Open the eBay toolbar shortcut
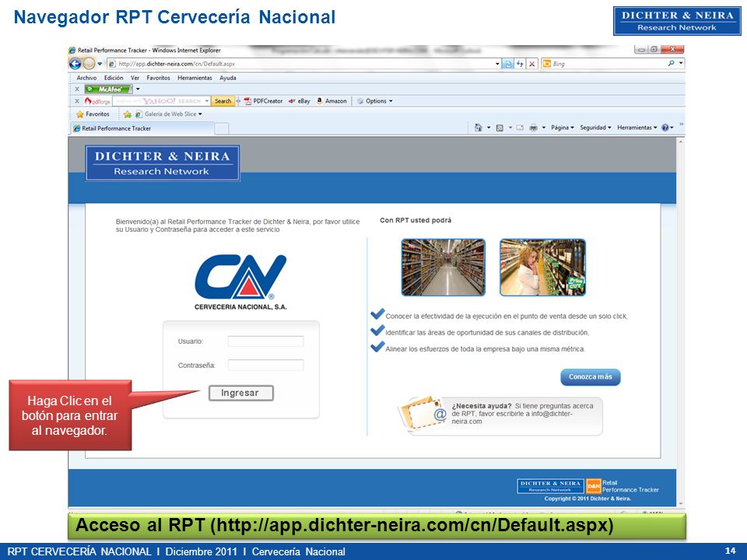The height and width of the screenshot is (560, 747). [299, 101]
